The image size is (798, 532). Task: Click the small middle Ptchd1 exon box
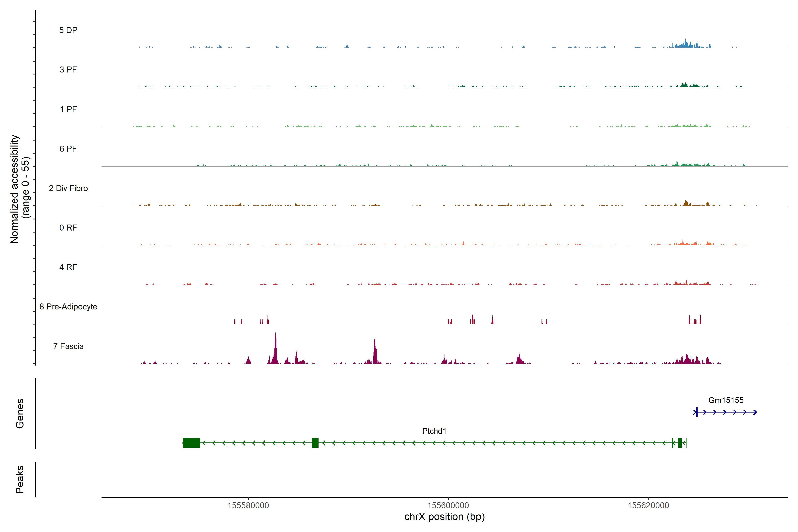click(x=315, y=443)
